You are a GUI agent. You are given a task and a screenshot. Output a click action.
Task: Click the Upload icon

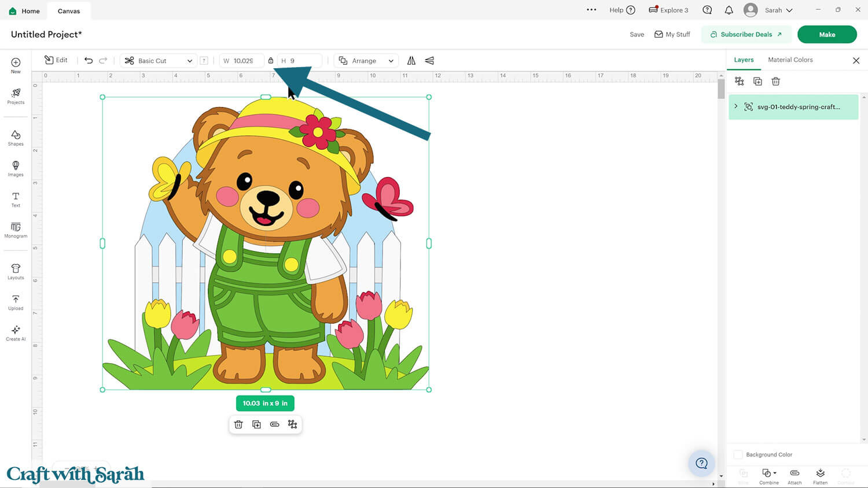tap(16, 302)
